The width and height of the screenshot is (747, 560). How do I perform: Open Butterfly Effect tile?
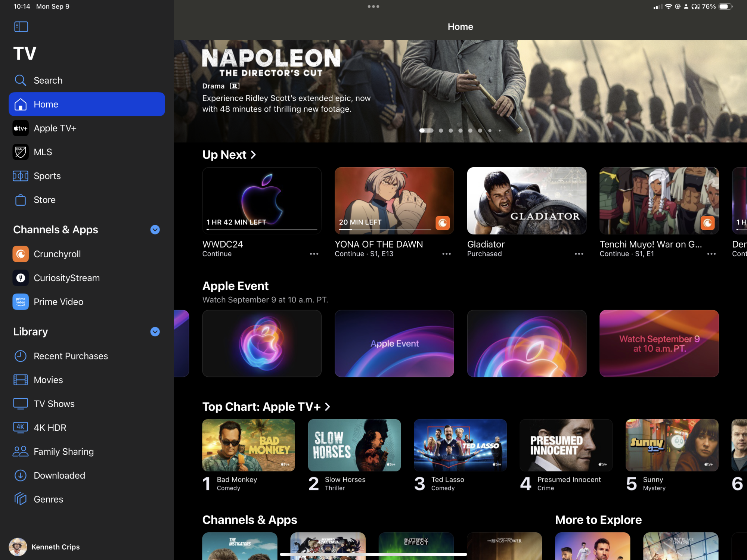[416, 546]
